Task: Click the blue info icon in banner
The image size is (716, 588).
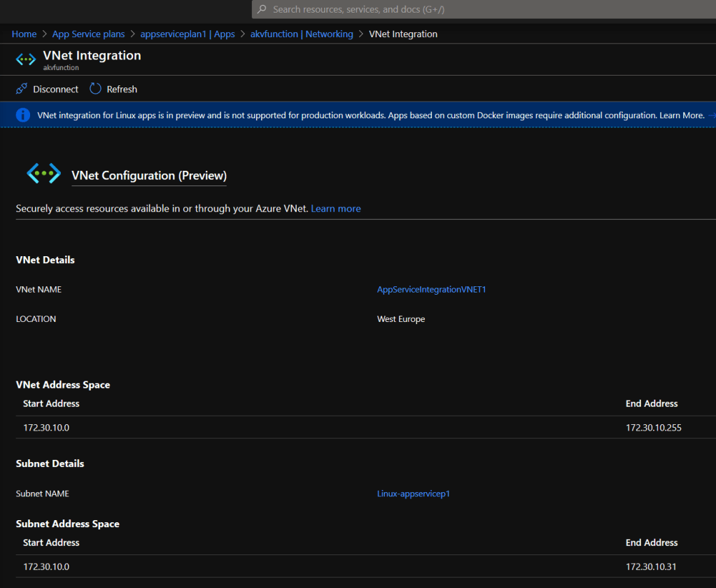Action: (x=23, y=115)
